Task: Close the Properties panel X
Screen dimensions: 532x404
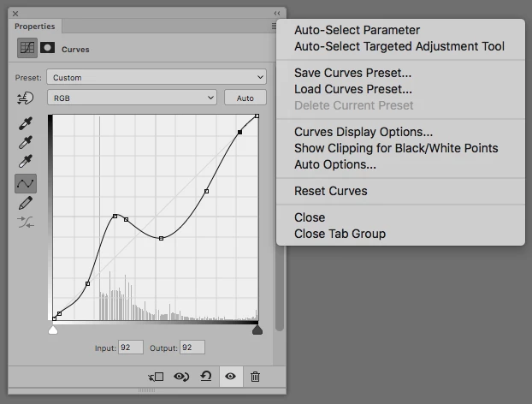Action: (15, 14)
